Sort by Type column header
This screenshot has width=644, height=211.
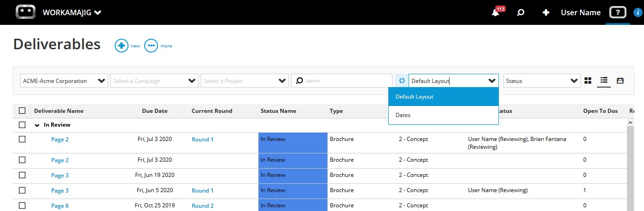336,111
